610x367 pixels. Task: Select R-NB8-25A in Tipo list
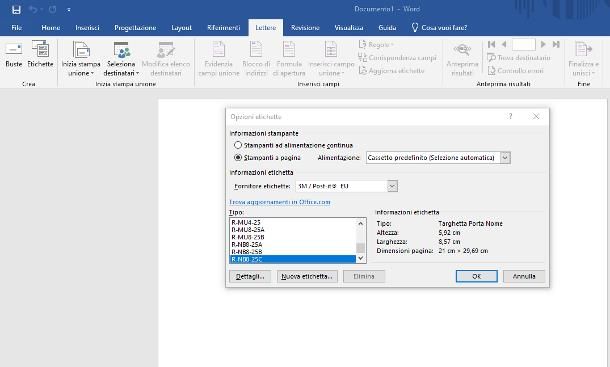[293, 244]
